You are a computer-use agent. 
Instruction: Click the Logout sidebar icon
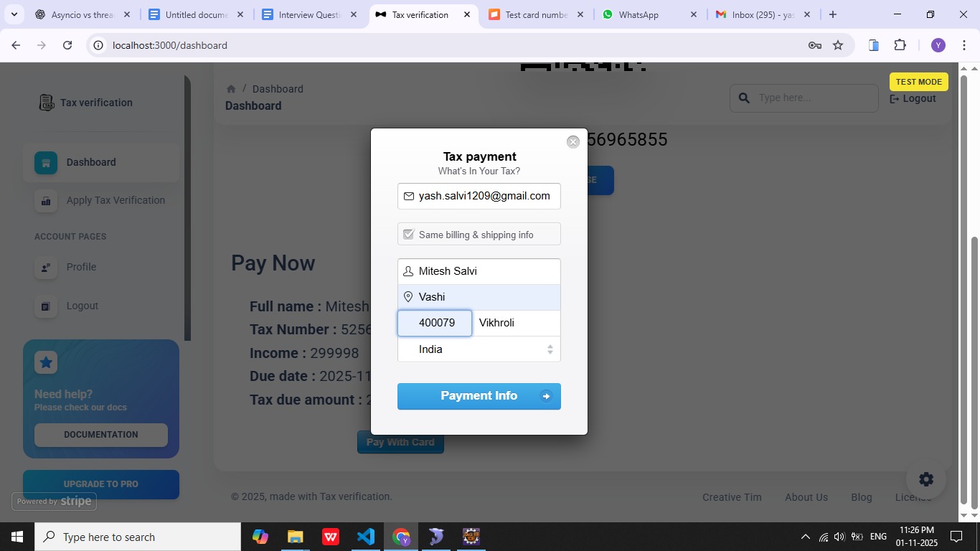[x=45, y=306]
